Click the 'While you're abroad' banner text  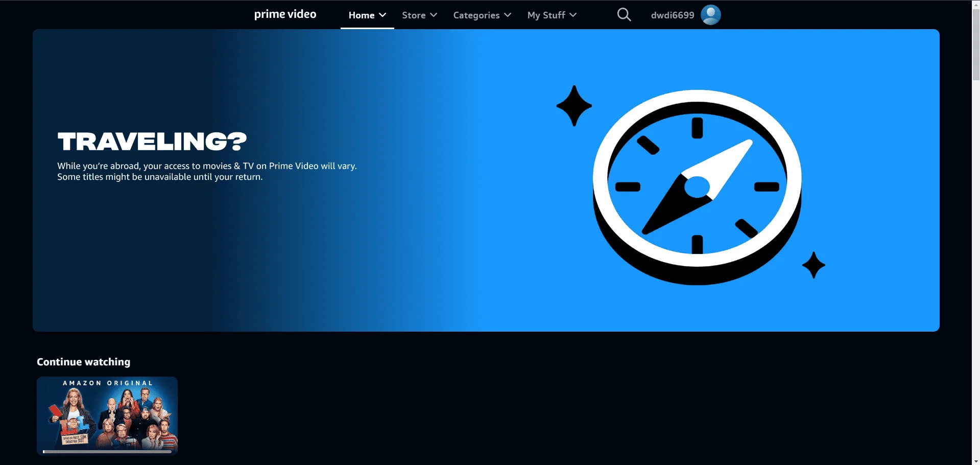(207, 171)
